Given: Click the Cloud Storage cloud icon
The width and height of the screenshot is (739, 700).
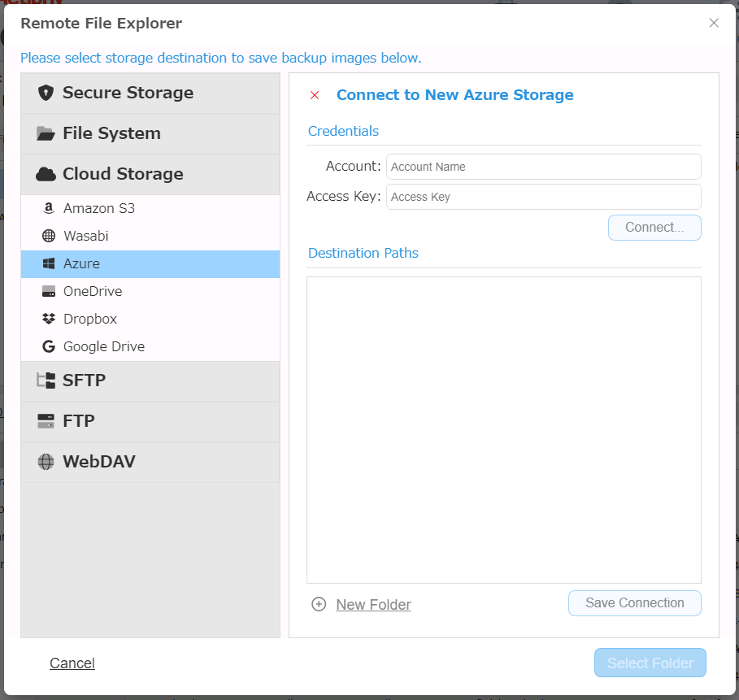Looking at the screenshot, I should (x=46, y=174).
